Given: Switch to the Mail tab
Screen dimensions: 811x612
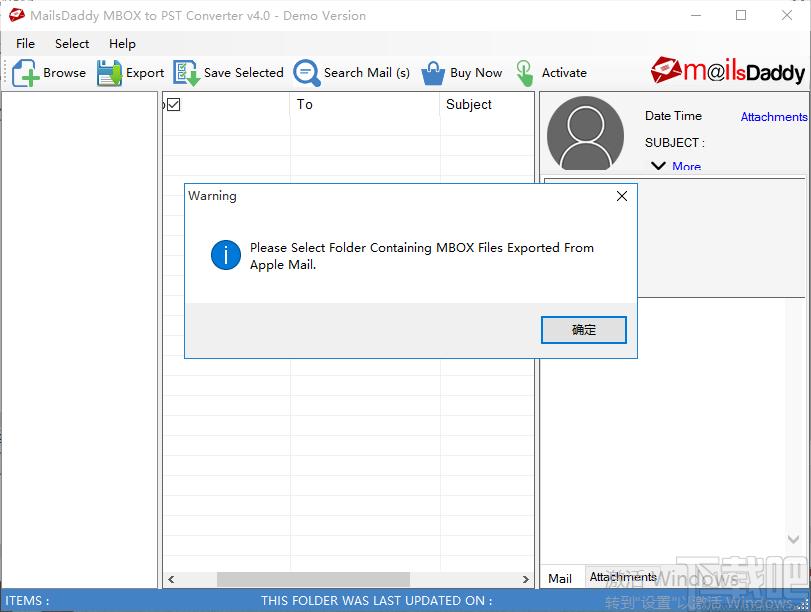Looking at the screenshot, I should (560, 578).
